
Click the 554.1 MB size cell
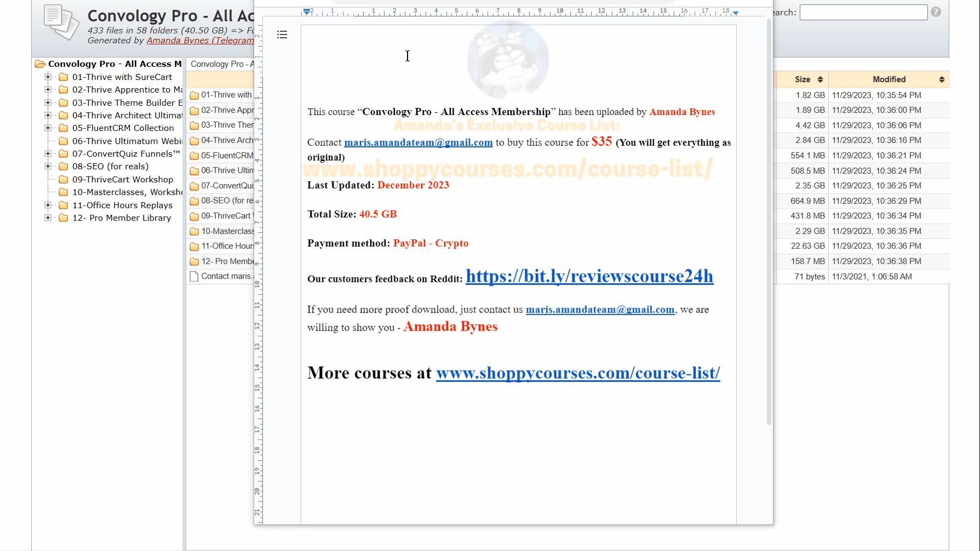(x=808, y=156)
